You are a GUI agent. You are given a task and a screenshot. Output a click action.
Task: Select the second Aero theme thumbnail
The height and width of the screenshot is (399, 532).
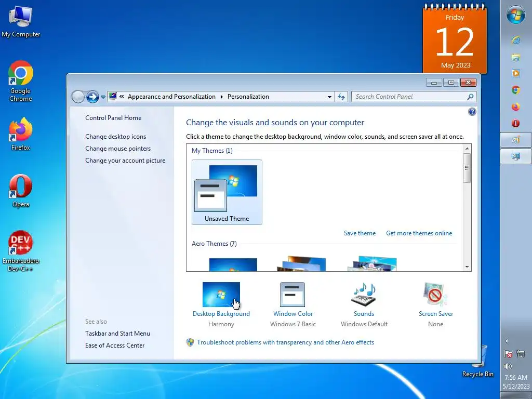(301, 264)
